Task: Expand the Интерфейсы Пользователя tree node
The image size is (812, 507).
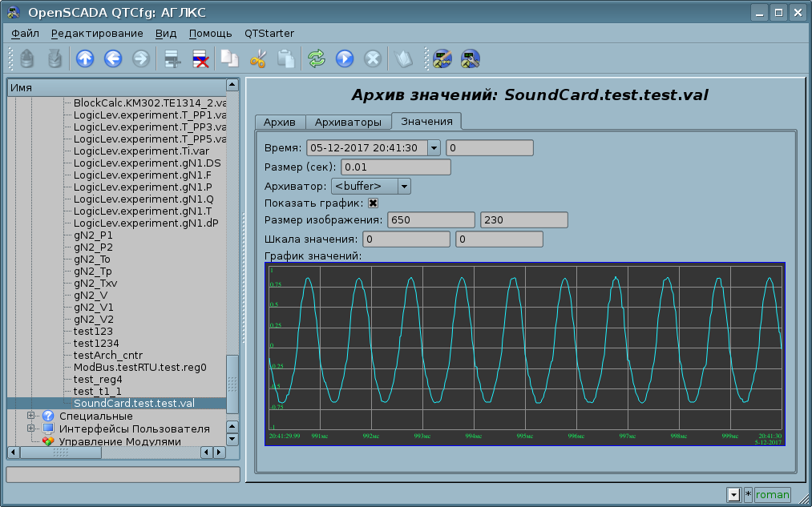Action: click(x=31, y=429)
